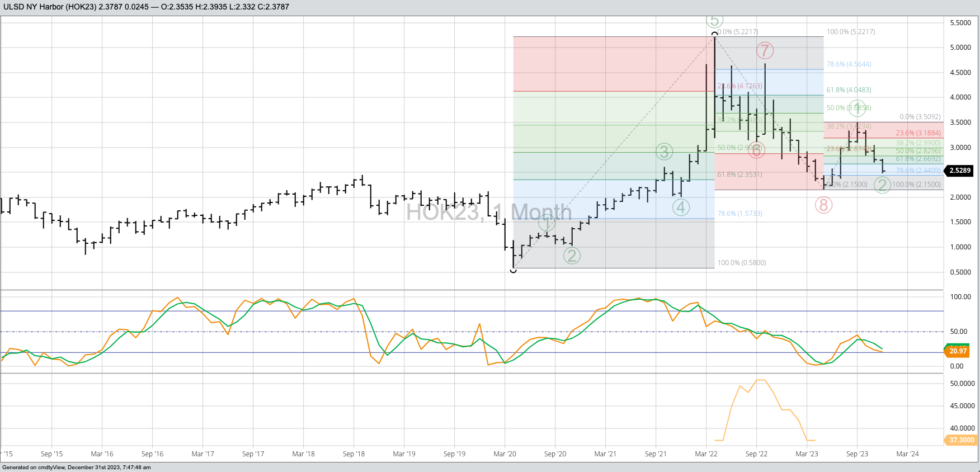
Task: Select circled 2 marker beside 100.0% (2.1500) label
Action: pyautogui.click(x=882, y=185)
